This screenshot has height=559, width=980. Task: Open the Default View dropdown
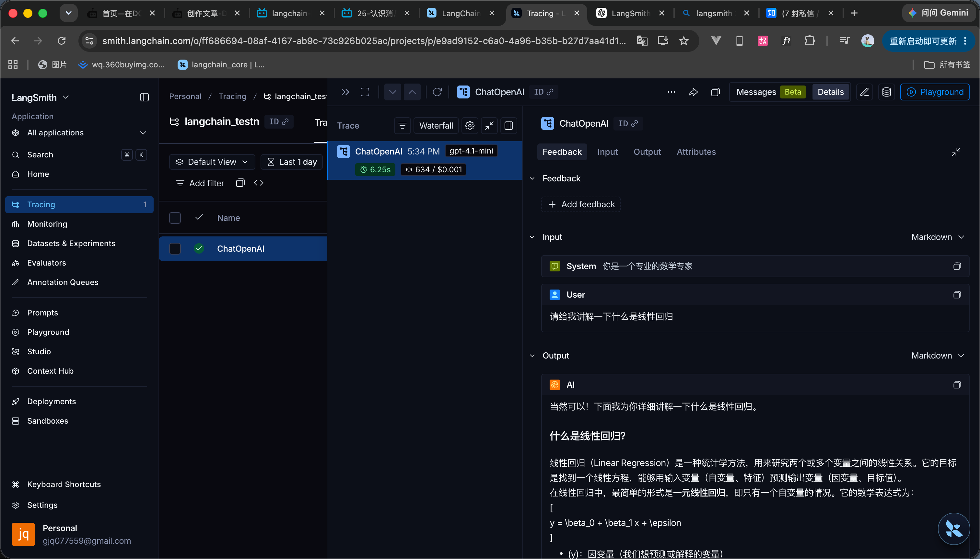tap(212, 162)
